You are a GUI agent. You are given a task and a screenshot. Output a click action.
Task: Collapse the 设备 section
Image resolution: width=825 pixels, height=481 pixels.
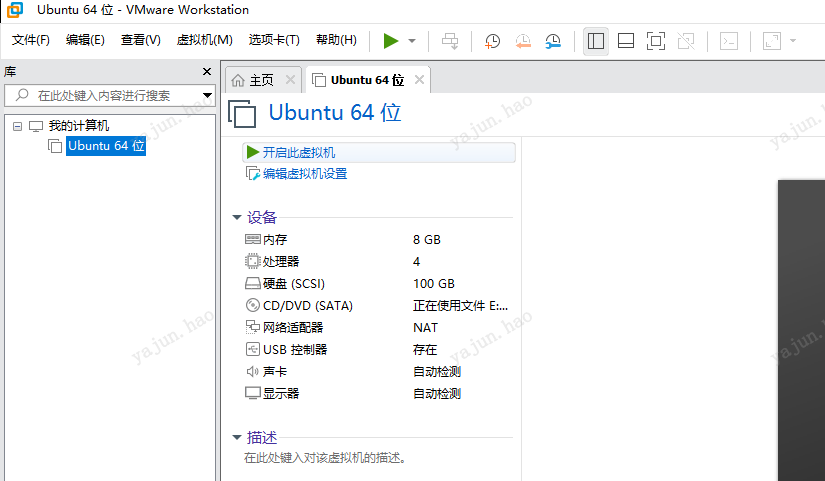[237, 217]
